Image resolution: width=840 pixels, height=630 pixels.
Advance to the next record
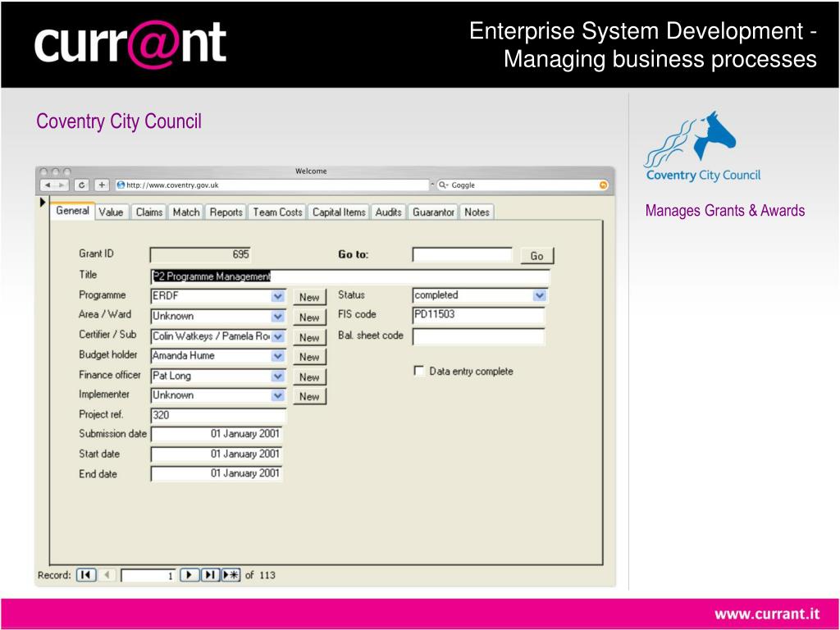(189, 575)
